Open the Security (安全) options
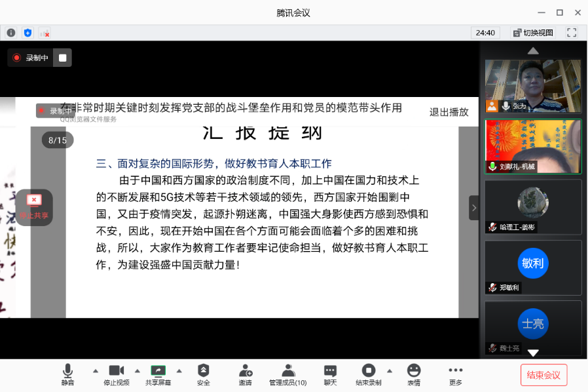This screenshot has width=588, height=392. click(204, 375)
